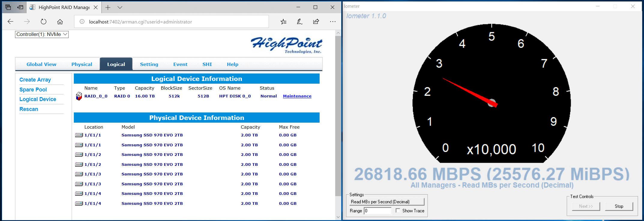This screenshot has height=221, width=644.
Task: Switch to the Global View tab
Action: tap(41, 64)
